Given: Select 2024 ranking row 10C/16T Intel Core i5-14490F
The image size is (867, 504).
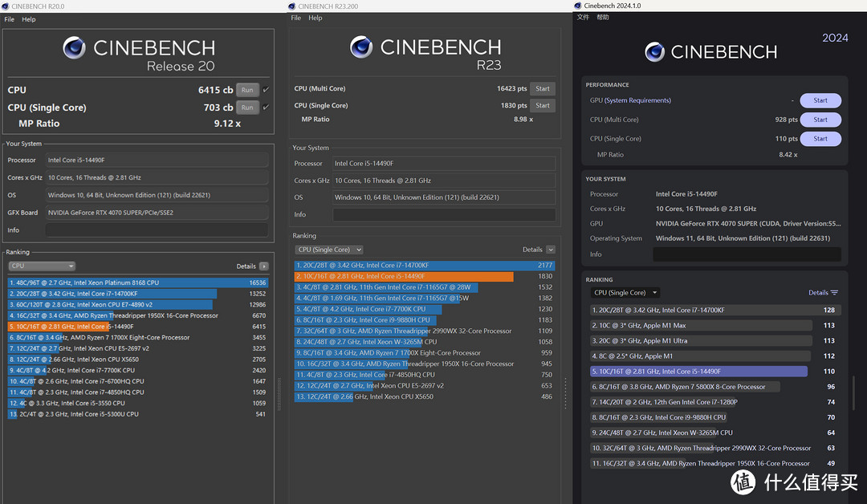Looking at the screenshot, I should [715, 372].
